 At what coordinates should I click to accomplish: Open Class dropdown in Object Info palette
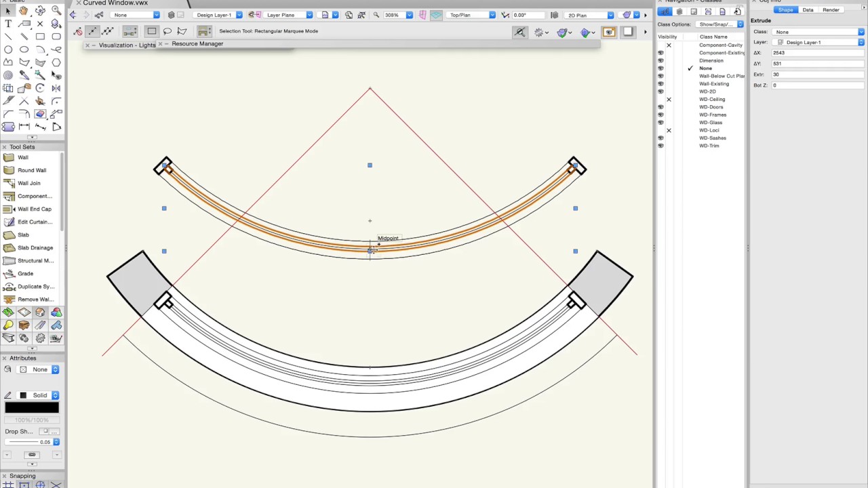pyautogui.click(x=818, y=32)
